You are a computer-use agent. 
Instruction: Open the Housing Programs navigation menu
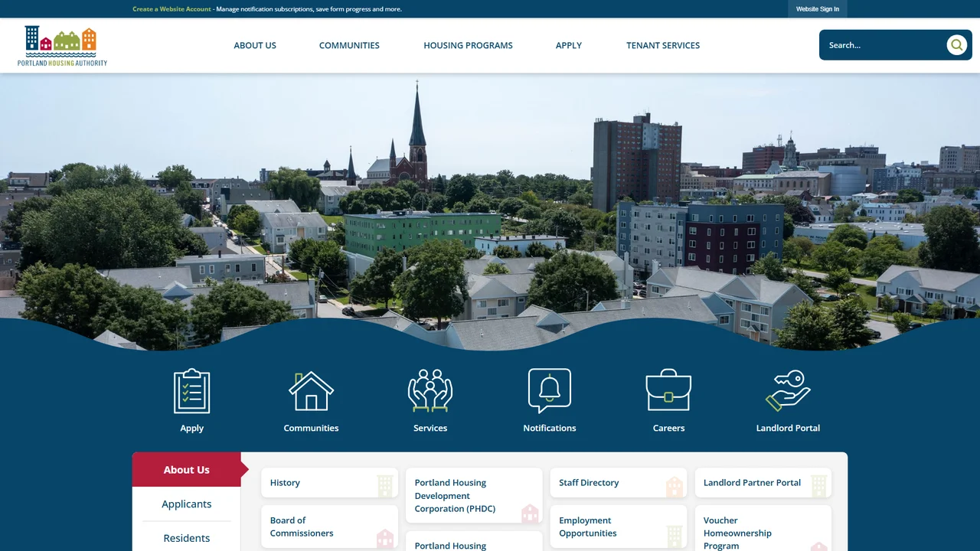[469, 45]
